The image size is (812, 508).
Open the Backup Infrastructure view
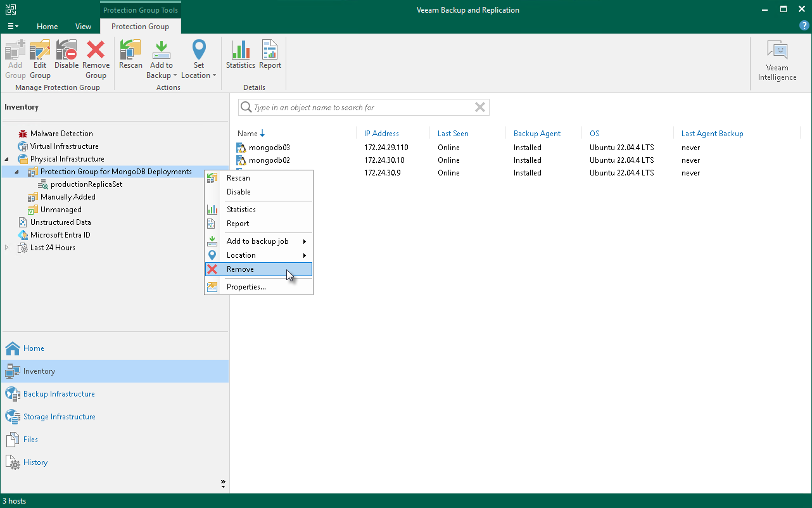tap(59, 394)
